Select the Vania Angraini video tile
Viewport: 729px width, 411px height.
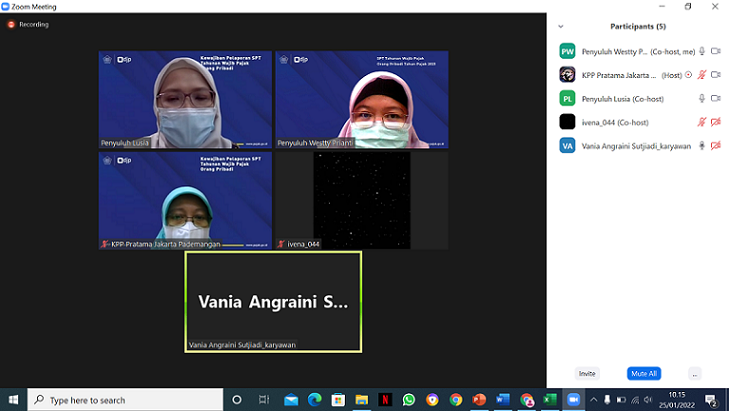pos(273,301)
